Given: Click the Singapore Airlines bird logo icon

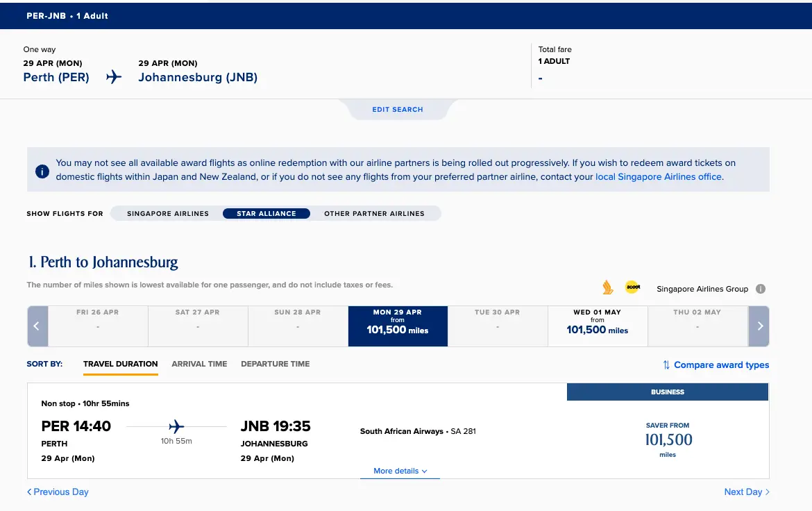Looking at the screenshot, I should [608, 287].
